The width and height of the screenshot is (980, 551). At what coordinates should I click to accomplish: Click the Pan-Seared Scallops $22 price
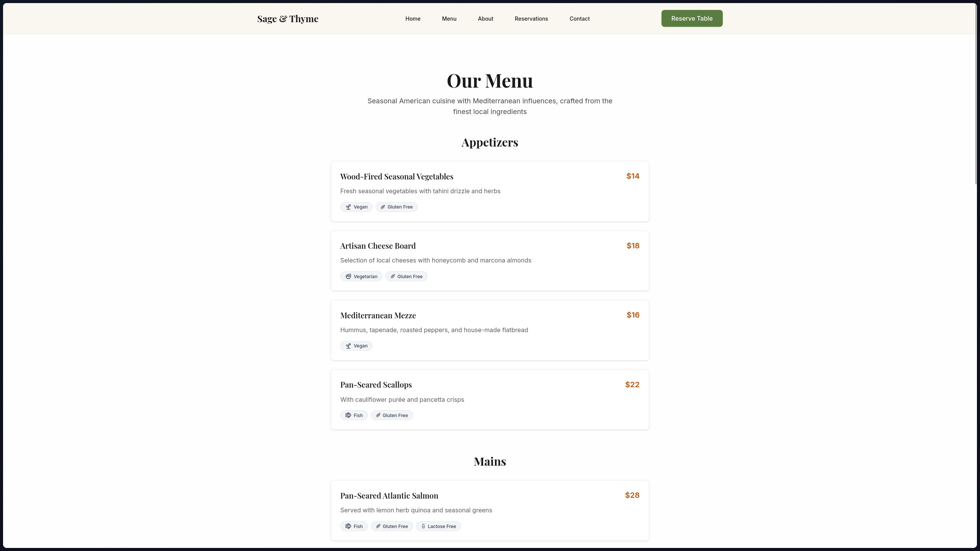[632, 385]
